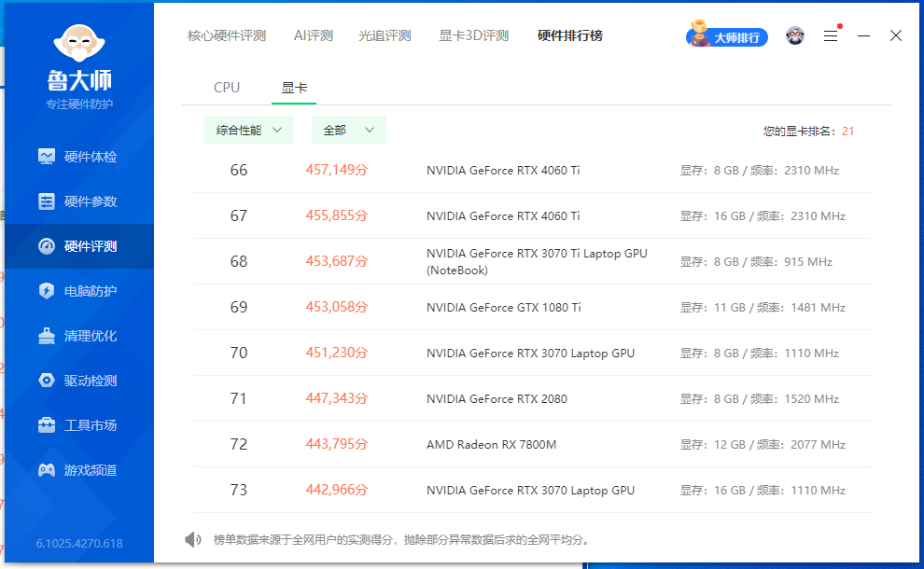
Task: Select NVIDIA GeForce GTX 1080 Ti entry
Action: pos(504,308)
